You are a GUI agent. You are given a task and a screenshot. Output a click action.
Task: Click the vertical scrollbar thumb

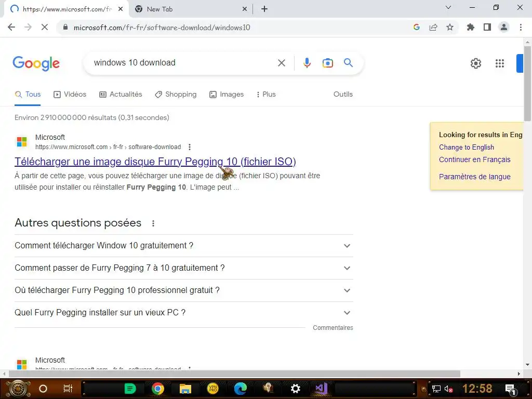coord(527,83)
